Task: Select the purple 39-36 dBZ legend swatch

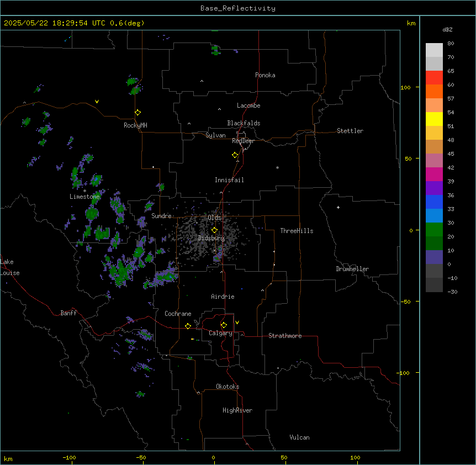Action: pyautogui.click(x=434, y=188)
